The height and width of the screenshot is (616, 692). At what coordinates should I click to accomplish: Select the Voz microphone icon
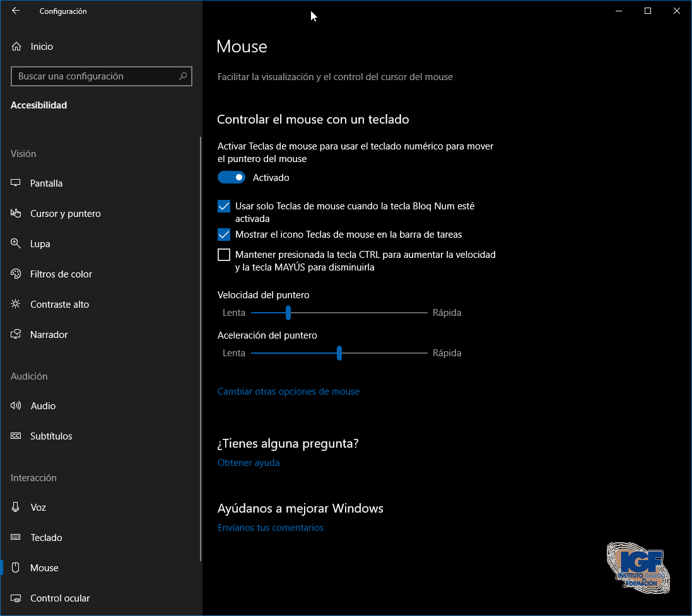point(16,508)
